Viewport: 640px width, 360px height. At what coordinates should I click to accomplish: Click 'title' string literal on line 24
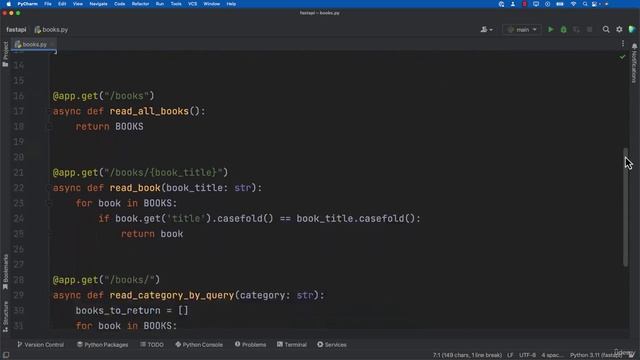pos(186,219)
